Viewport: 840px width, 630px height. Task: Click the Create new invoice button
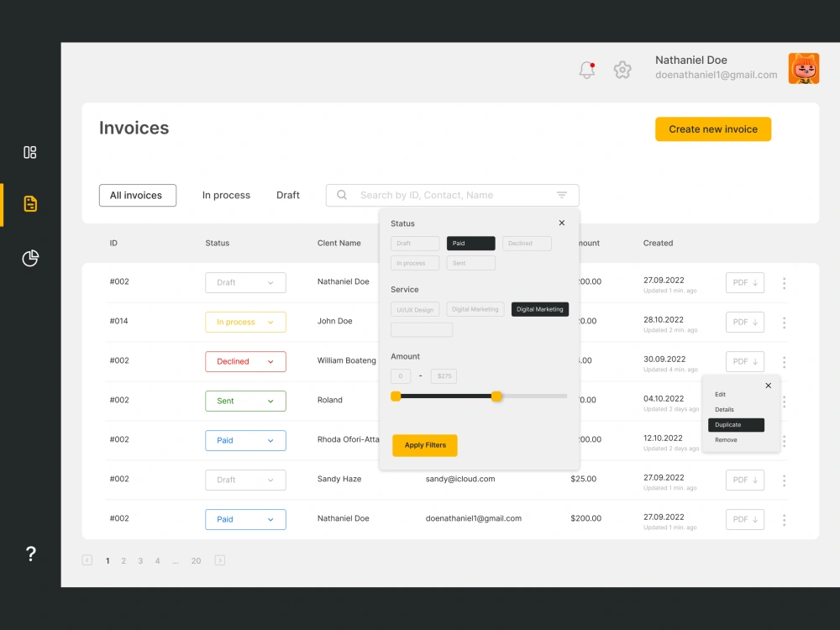pos(713,129)
